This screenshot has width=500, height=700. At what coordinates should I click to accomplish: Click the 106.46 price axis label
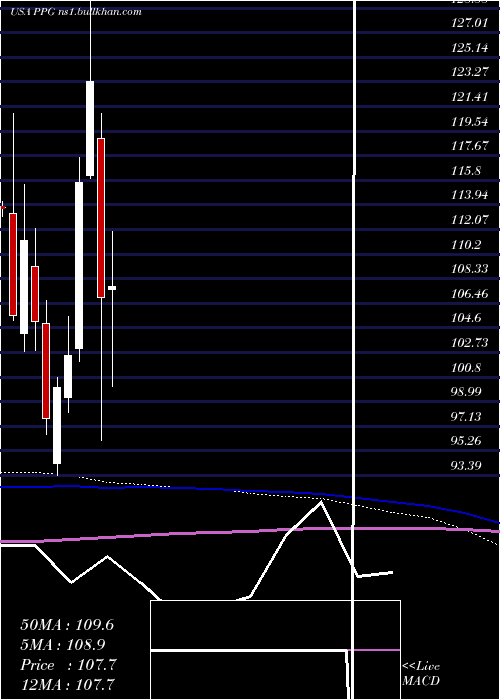(469, 294)
